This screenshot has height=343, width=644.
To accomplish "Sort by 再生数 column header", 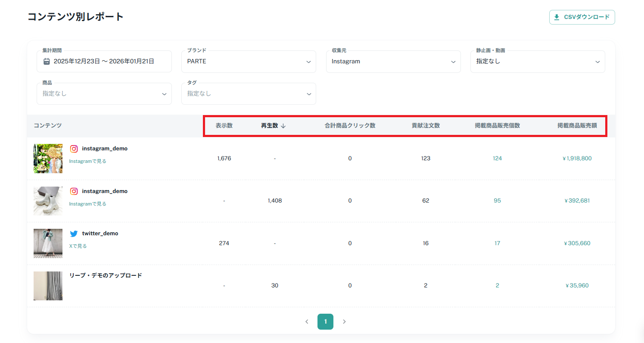I will click(274, 126).
